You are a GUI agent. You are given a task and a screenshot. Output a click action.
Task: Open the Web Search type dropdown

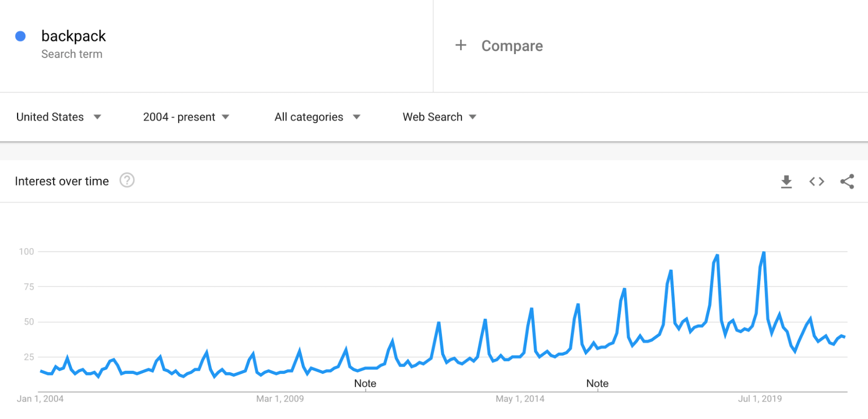[x=439, y=117]
